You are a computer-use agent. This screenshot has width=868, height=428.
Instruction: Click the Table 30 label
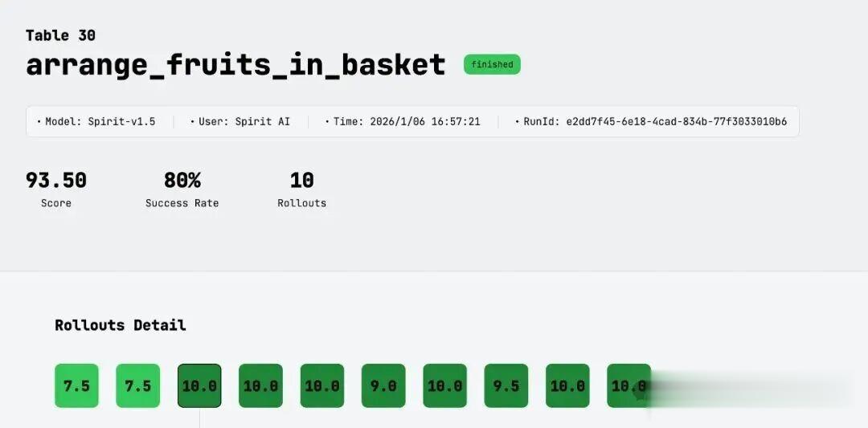pyautogui.click(x=60, y=35)
